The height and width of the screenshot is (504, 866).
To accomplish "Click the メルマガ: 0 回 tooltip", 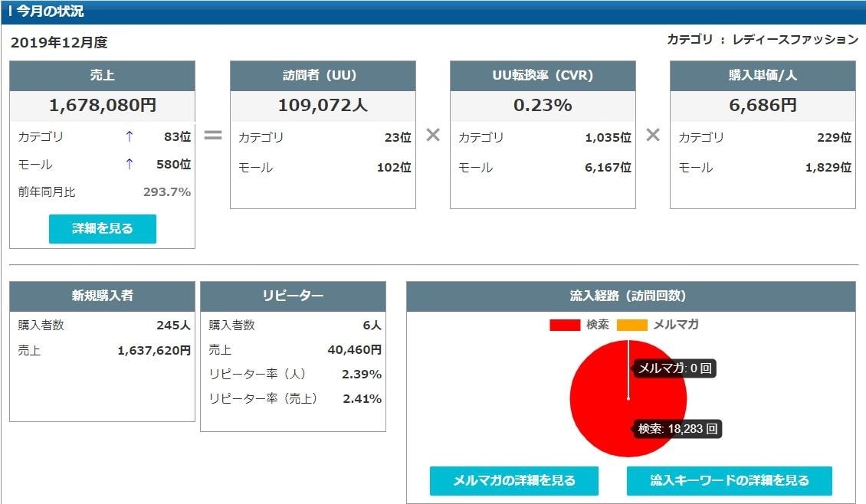I will [674, 368].
